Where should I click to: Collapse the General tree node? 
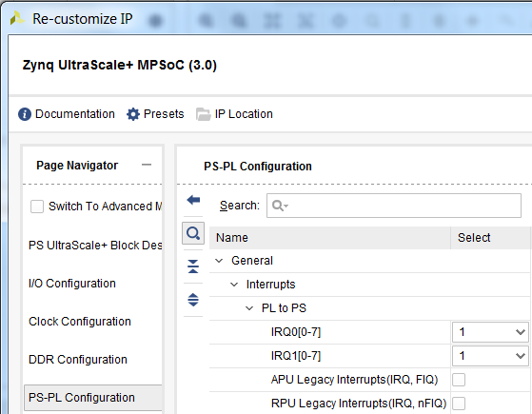(x=219, y=261)
